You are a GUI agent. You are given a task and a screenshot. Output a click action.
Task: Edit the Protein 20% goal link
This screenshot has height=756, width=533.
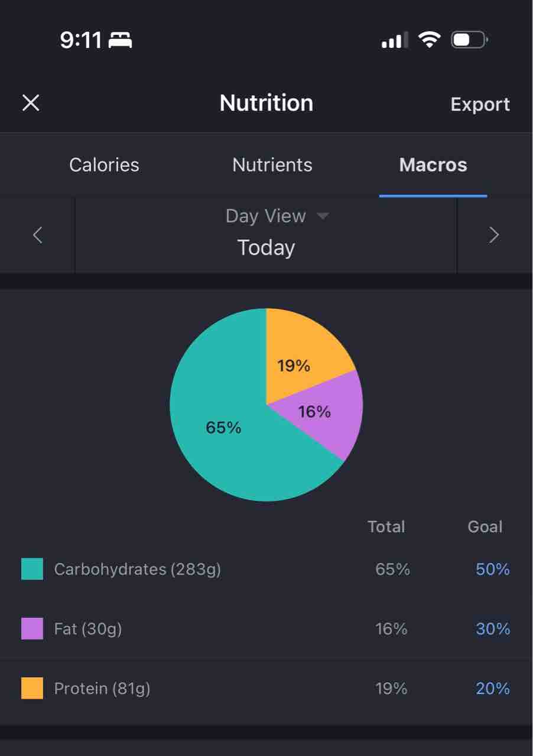point(493,689)
